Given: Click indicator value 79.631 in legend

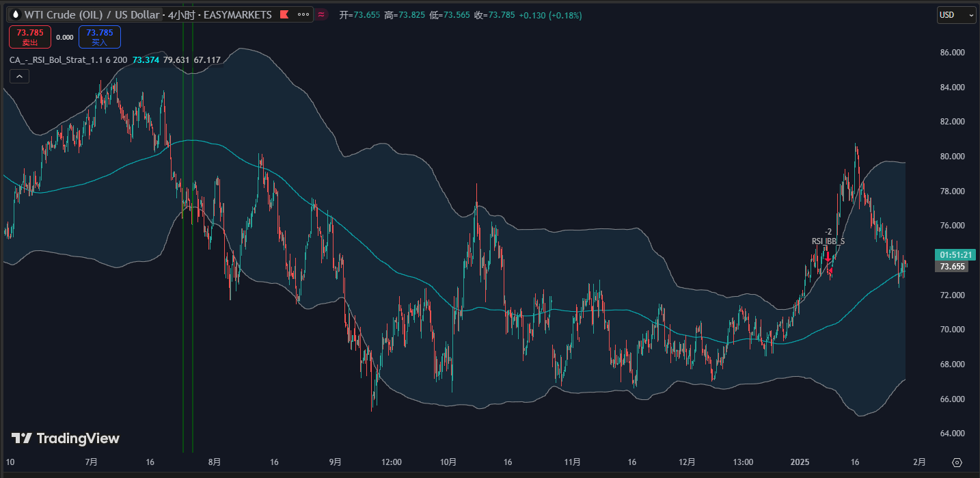Looking at the screenshot, I should [x=176, y=60].
